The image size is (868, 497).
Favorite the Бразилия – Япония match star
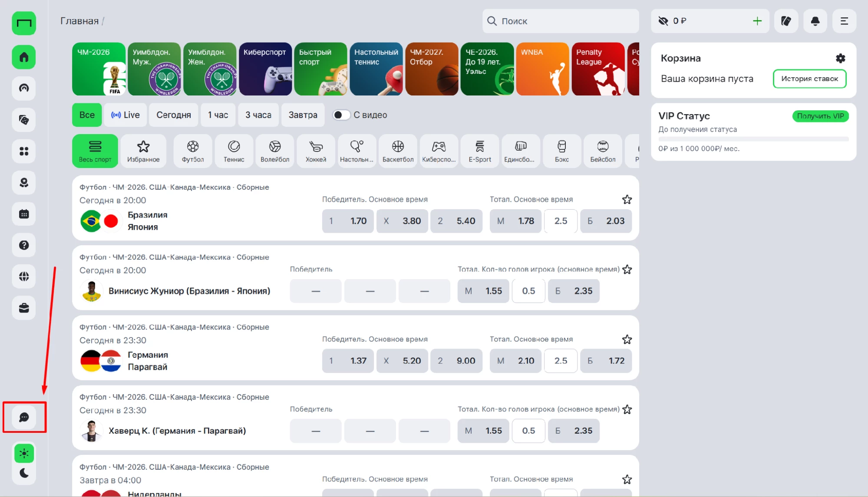click(x=627, y=200)
